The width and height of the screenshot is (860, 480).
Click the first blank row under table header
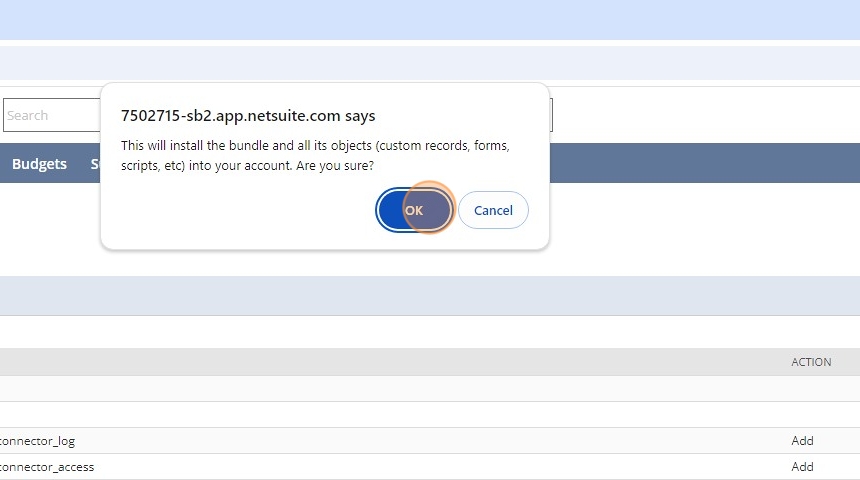pos(400,389)
